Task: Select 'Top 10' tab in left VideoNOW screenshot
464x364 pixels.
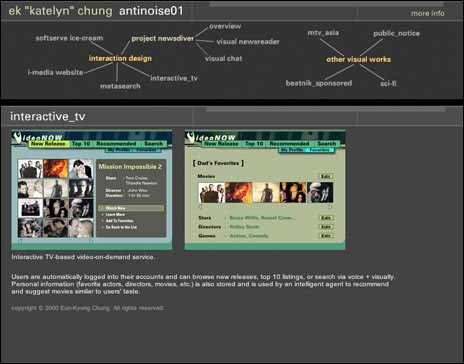Action: [81, 144]
